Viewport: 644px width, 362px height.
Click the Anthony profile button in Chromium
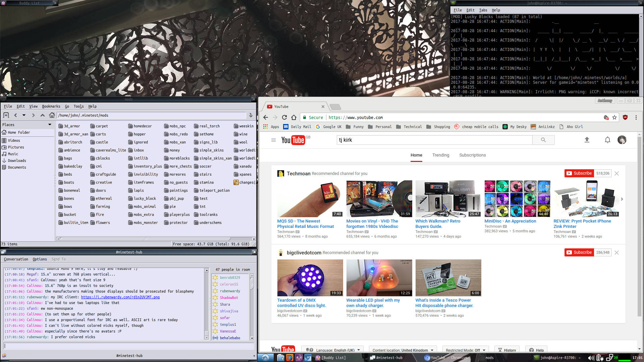point(605,101)
